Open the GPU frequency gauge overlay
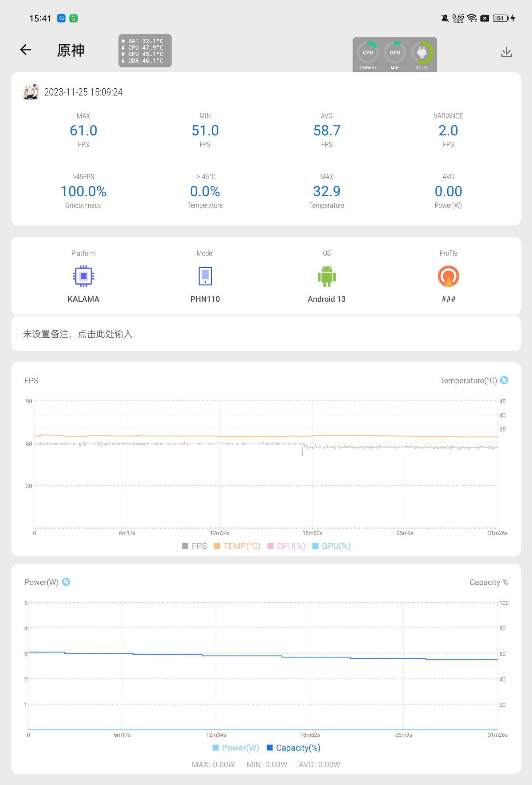The width and height of the screenshot is (532, 785). pyautogui.click(x=395, y=55)
